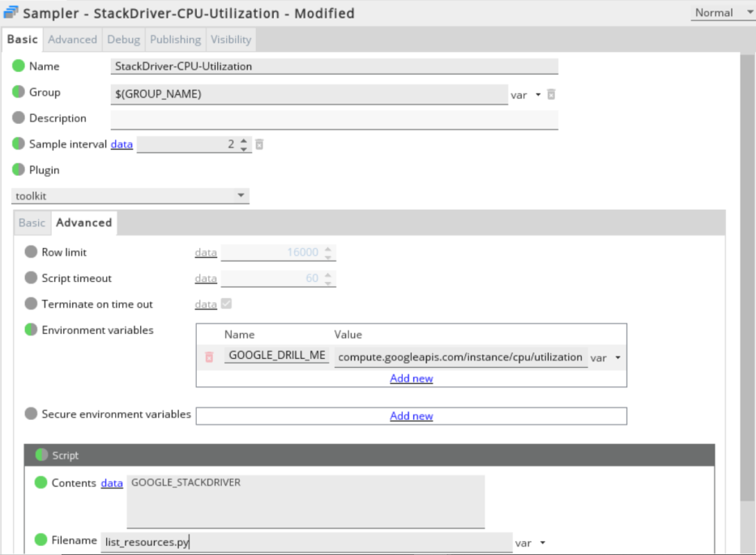Click Add new under Environment variables
Image resolution: width=756 pixels, height=555 pixels.
pos(412,378)
